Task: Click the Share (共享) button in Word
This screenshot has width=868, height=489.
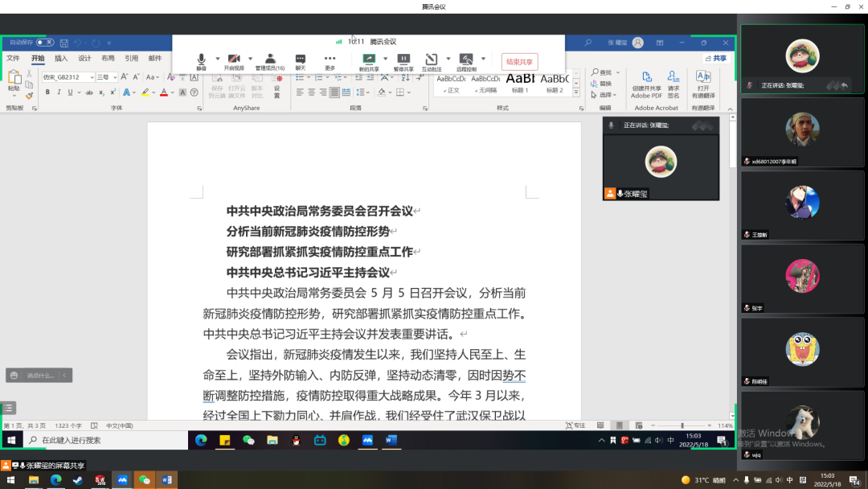Action: [715, 58]
